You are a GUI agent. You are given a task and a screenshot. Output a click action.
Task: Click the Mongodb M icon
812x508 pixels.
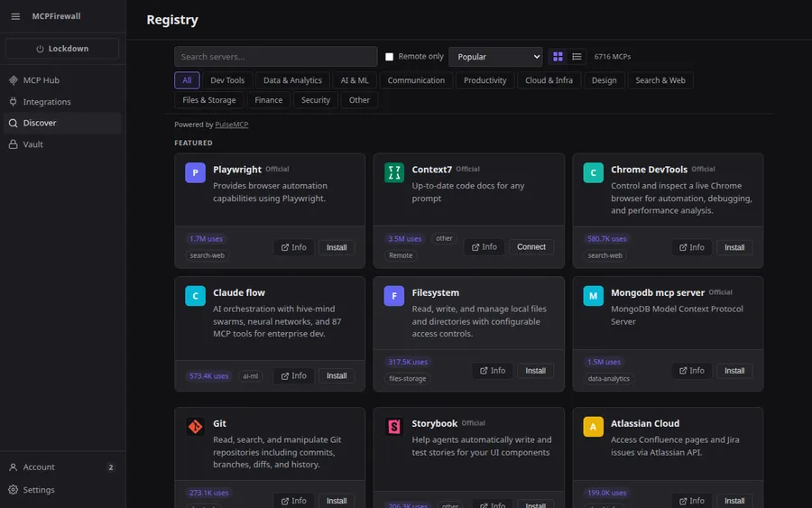[594, 296]
